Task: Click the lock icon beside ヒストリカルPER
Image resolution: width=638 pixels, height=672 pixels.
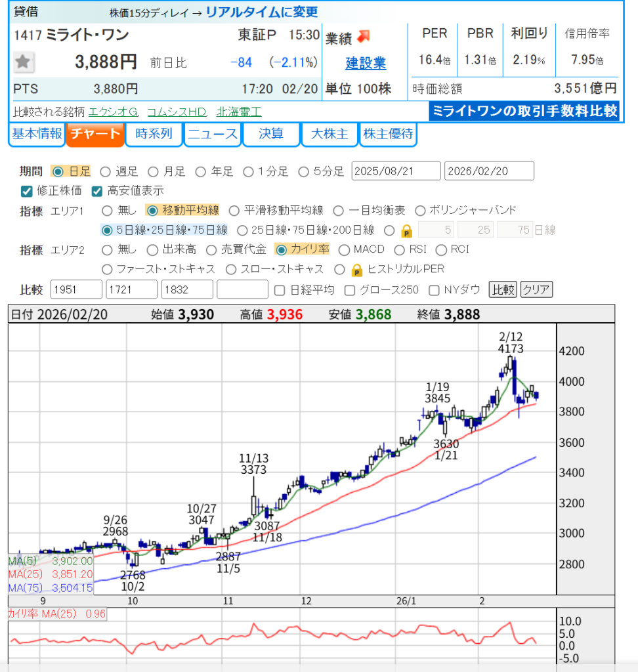Action: tap(357, 269)
